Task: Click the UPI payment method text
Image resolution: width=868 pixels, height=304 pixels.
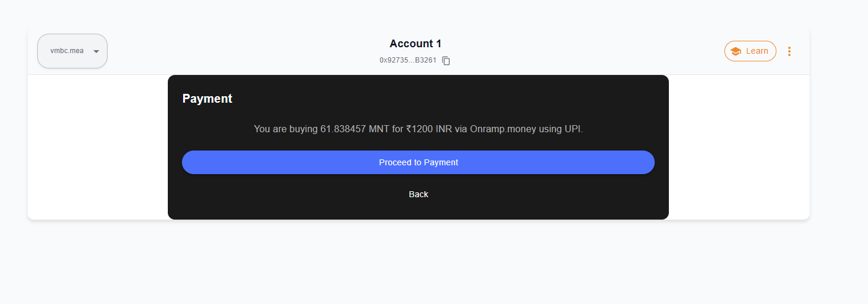Action: click(x=574, y=129)
